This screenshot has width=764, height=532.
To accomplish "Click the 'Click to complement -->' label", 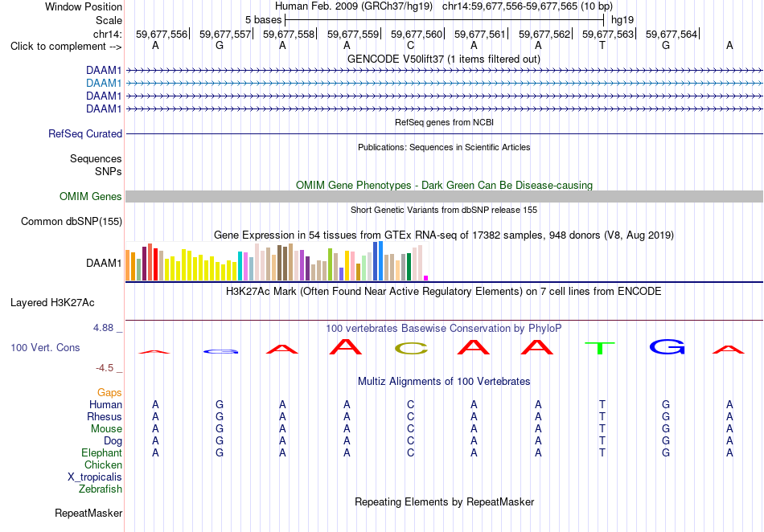I will pyautogui.click(x=66, y=47).
